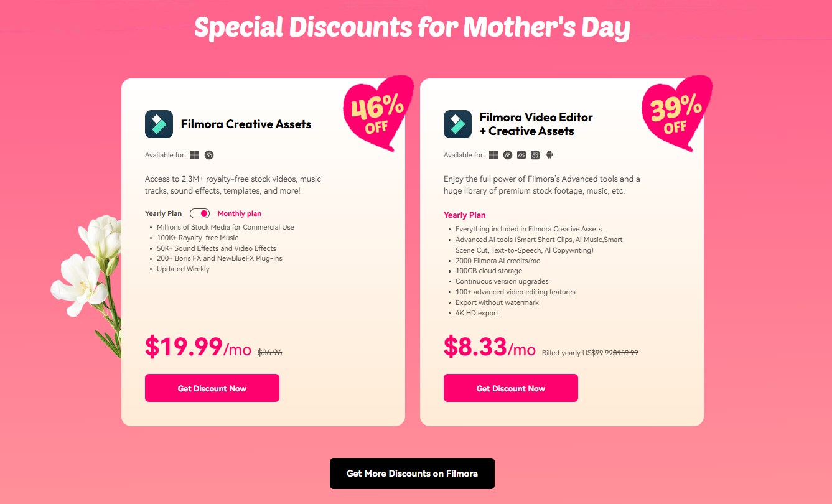Open Get More Discounts on Filmora
Screen dimensions: 832x504
(412, 474)
